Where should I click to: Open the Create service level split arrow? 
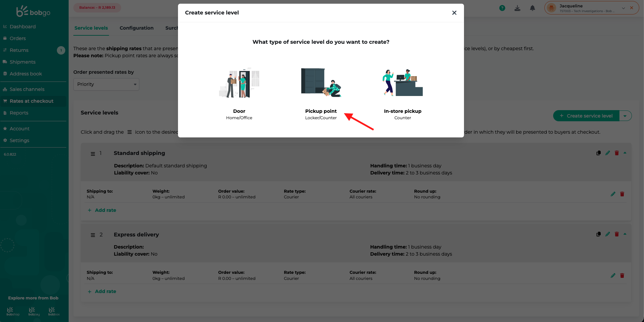click(625, 116)
